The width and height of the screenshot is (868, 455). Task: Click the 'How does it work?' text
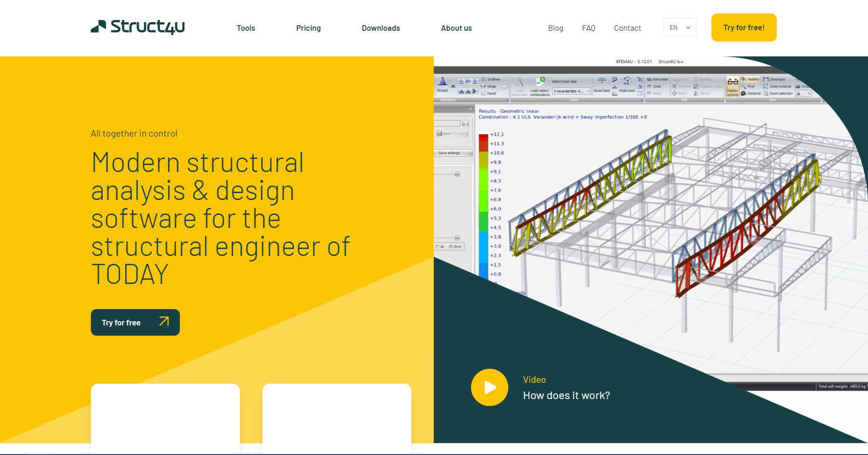(566, 395)
